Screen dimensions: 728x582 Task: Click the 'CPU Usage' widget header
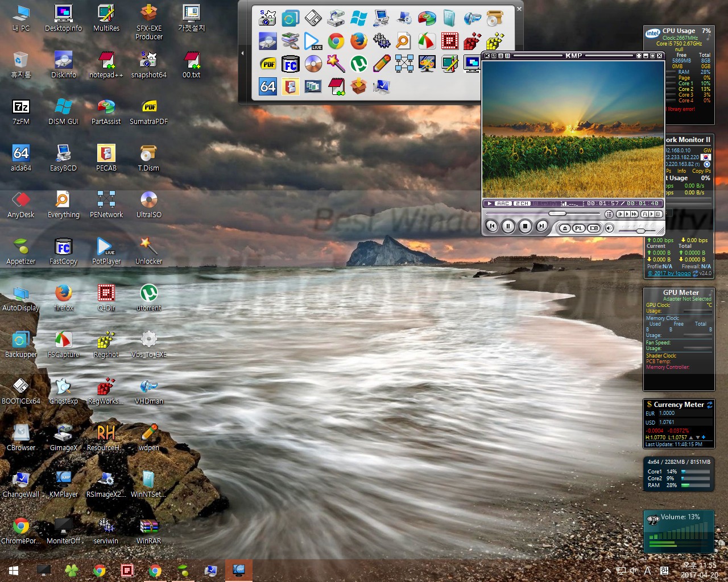tap(679, 31)
